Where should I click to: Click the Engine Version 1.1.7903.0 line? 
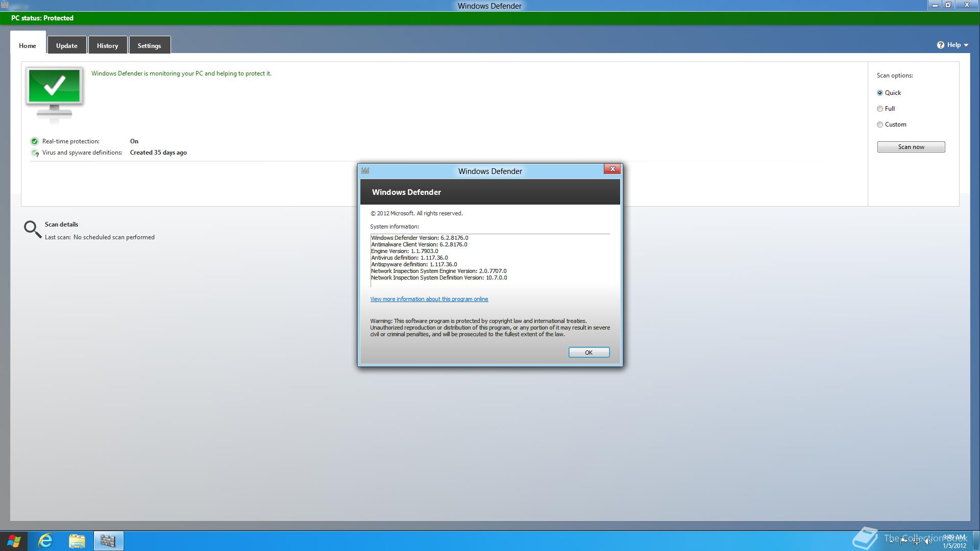point(405,251)
